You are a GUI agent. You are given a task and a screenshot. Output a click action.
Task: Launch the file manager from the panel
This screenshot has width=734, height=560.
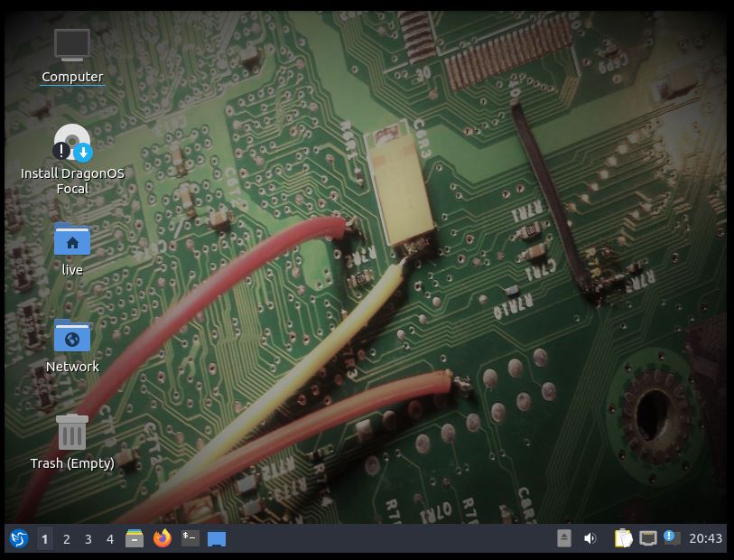pos(135,538)
